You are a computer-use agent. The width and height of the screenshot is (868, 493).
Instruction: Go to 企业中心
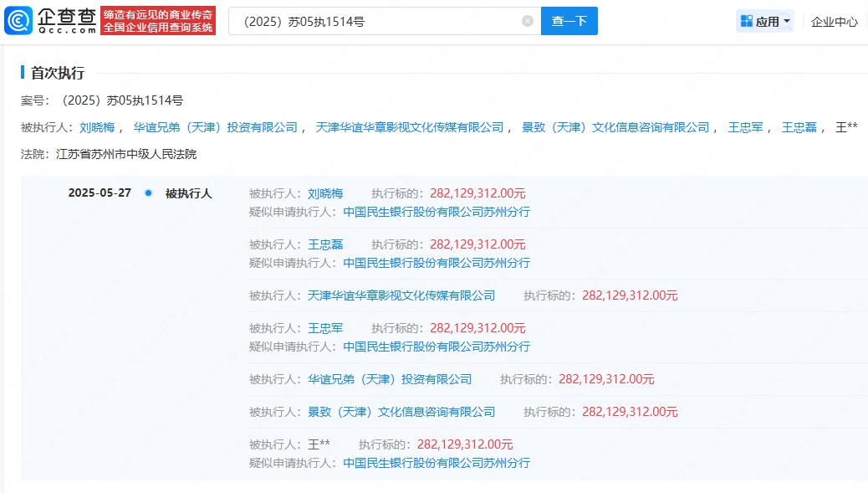click(835, 22)
